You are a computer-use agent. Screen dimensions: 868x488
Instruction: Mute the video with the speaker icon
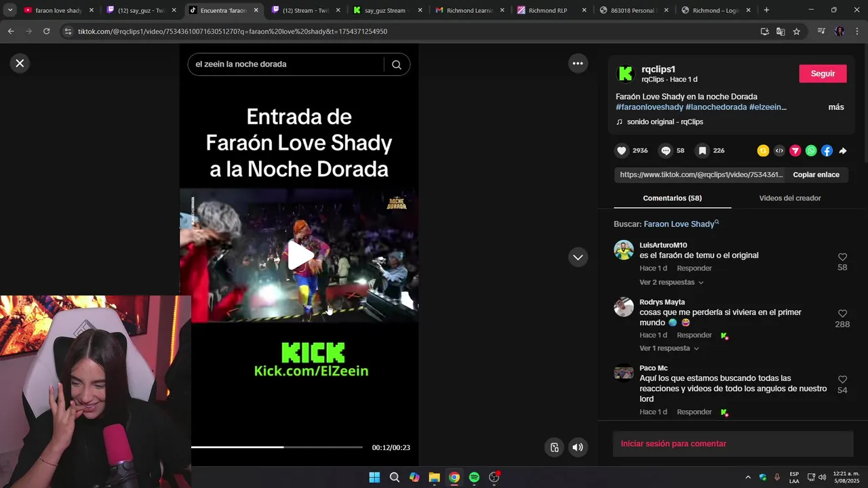pyautogui.click(x=578, y=447)
